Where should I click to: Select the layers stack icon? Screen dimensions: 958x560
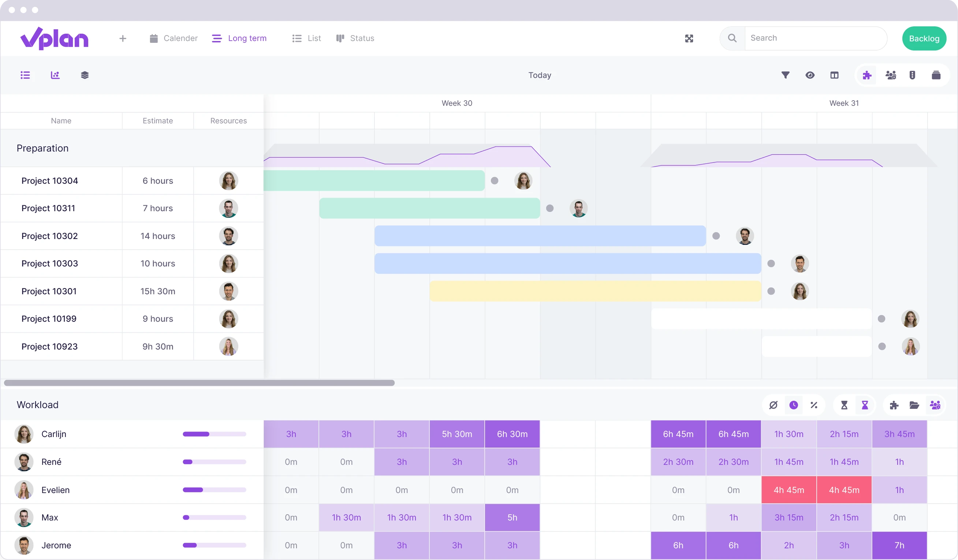point(85,75)
